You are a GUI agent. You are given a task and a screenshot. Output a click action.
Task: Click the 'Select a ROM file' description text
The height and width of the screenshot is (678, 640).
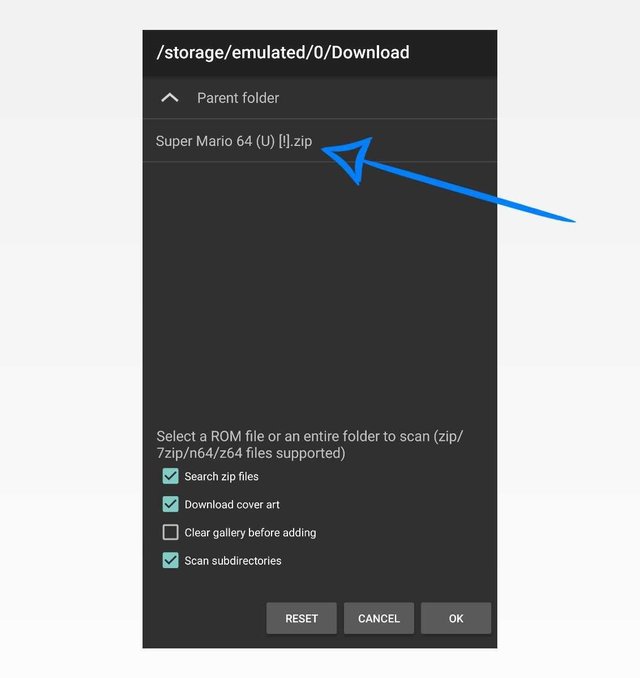tap(310, 445)
